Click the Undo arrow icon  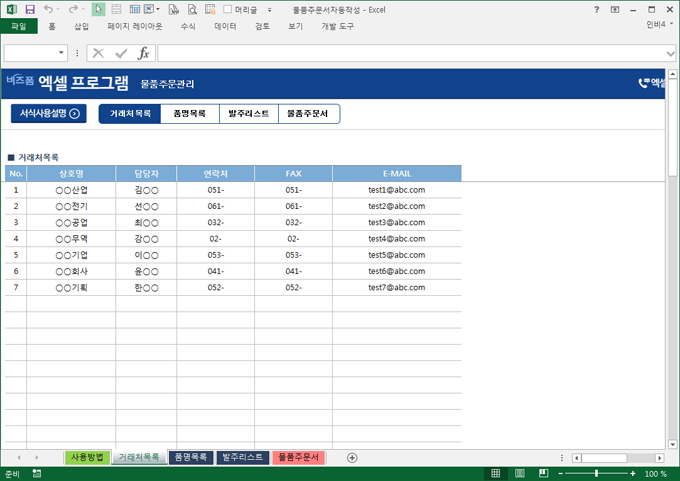click(48, 9)
